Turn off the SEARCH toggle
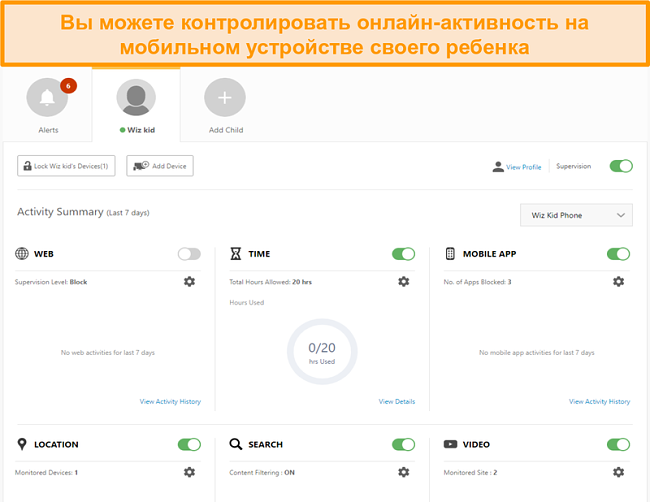650x502 pixels. pos(403,444)
